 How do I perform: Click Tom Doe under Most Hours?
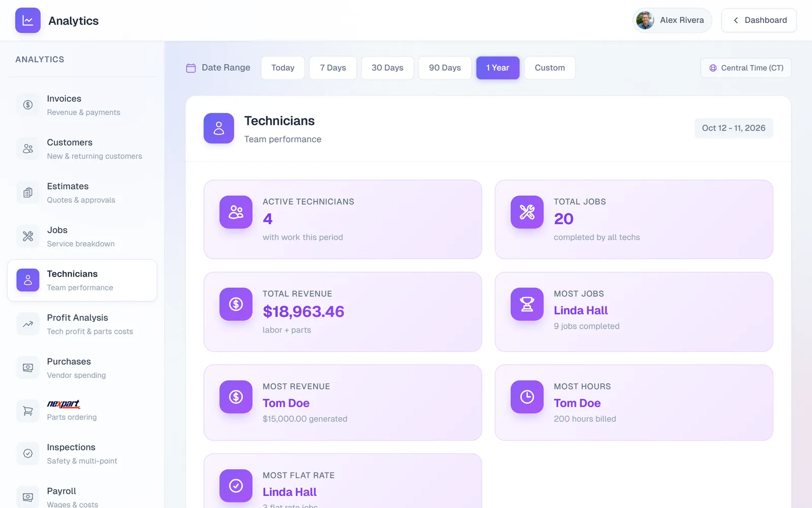tap(577, 403)
